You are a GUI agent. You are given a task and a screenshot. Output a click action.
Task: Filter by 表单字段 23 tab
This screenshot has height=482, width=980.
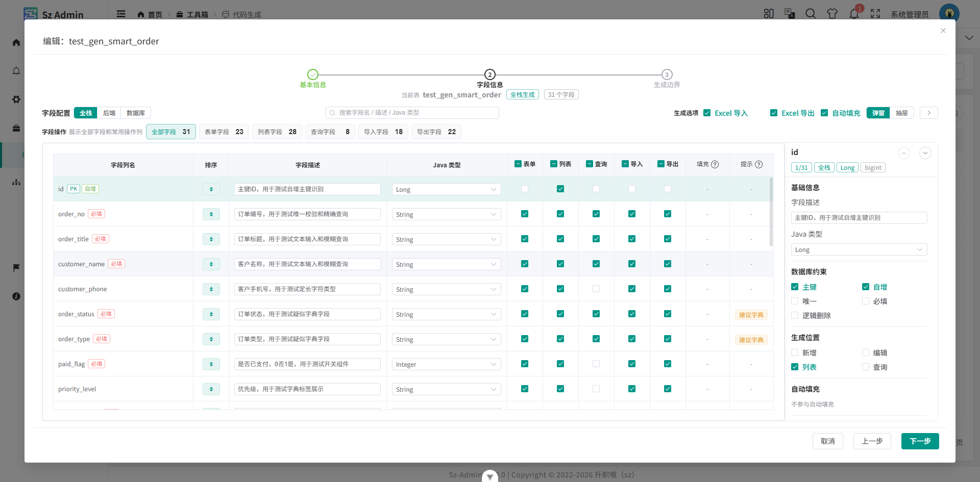point(224,132)
